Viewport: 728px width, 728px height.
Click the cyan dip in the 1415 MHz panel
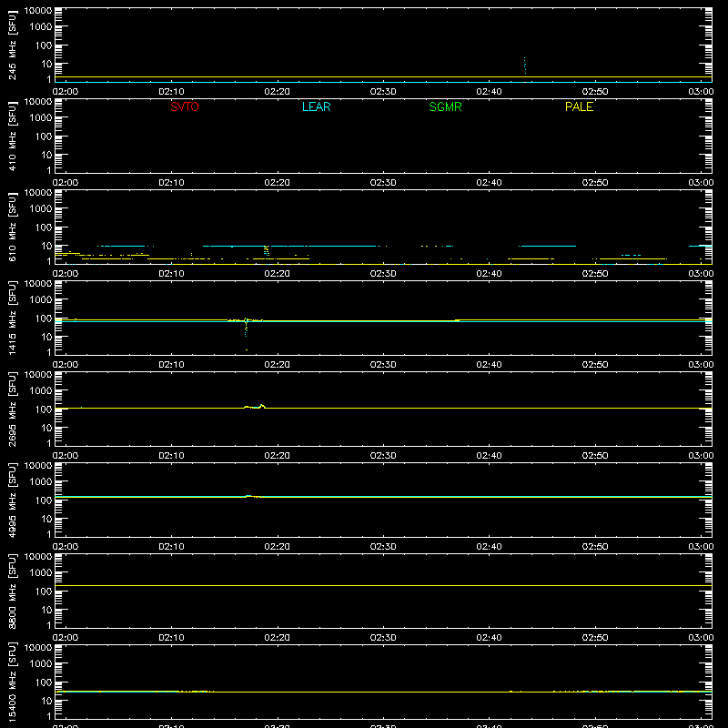coord(246,329)
